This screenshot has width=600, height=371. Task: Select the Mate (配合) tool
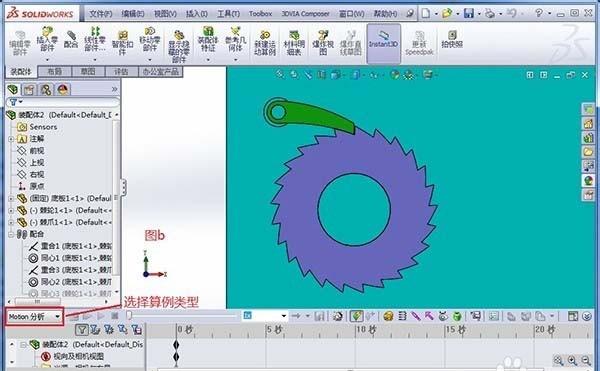[x=71, y=39]
